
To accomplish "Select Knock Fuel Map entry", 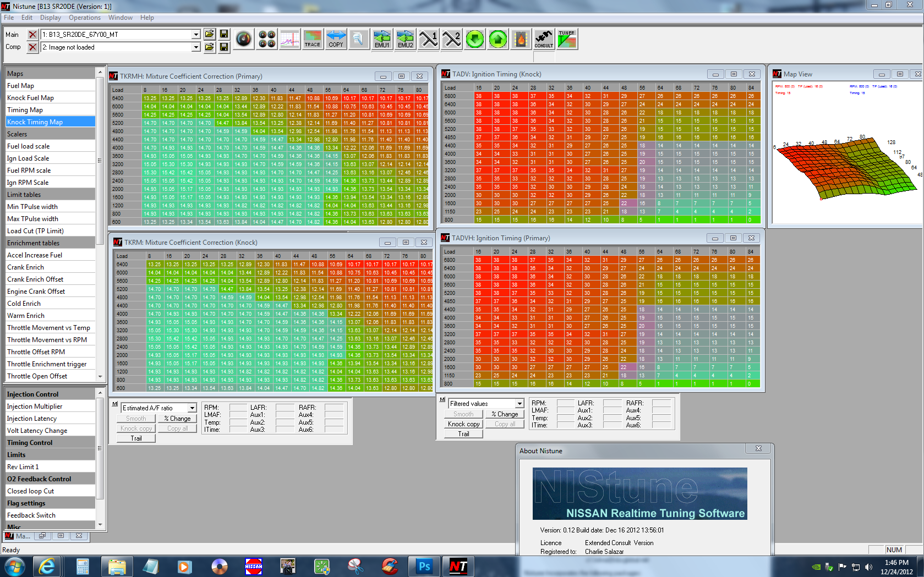I will point(50,98).
